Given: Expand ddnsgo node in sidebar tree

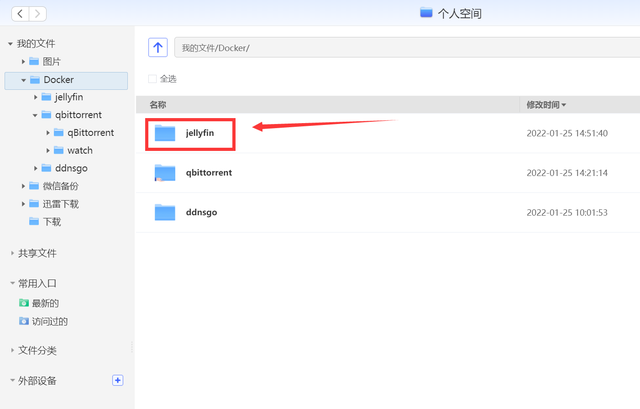Looking at the screenshot, I should tap(36, 168).
